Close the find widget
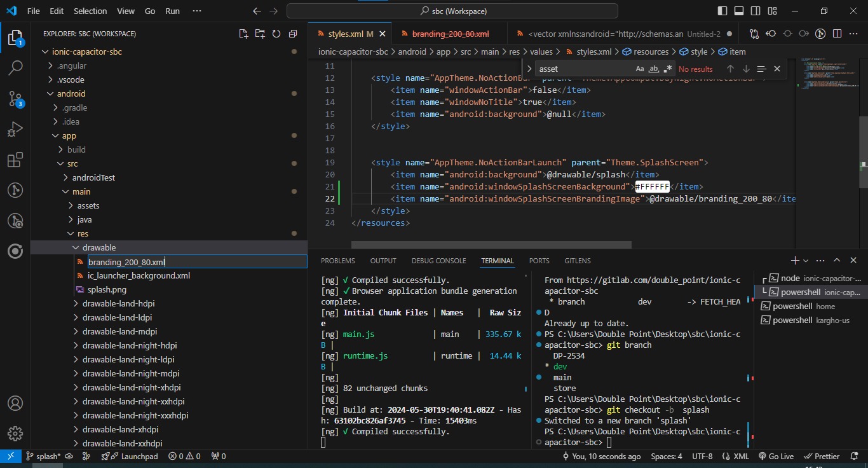The height and width of the screenshot is (468, 868). pos(776,69)
